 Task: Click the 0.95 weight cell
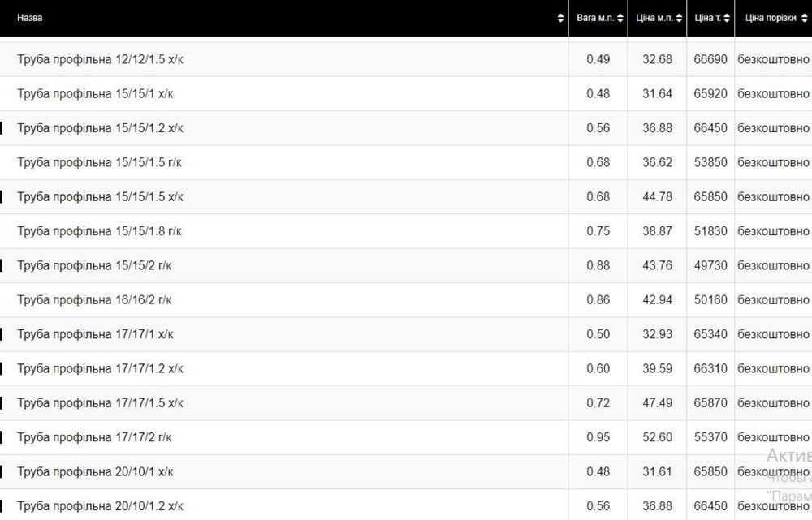598,437
